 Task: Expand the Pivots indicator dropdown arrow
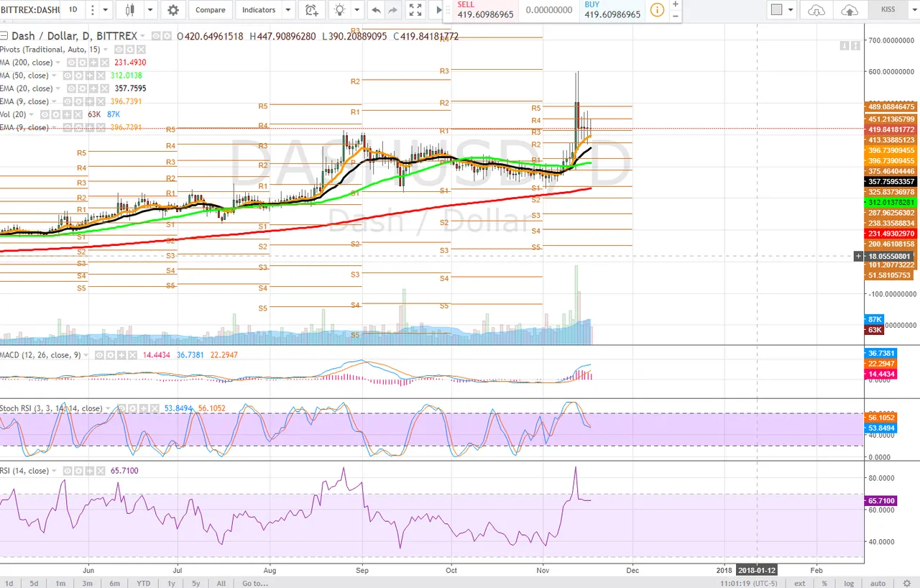[x=106, y=50]
